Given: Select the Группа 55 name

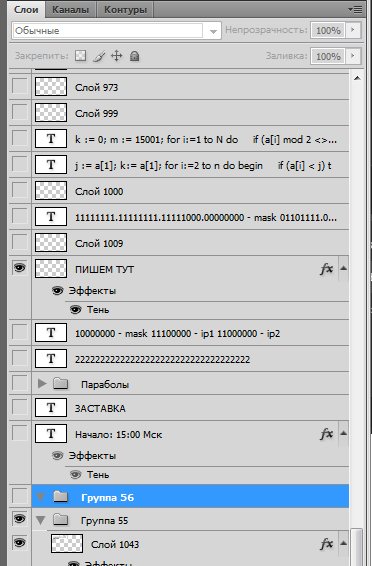Looking at the screenshot, I should click(x=104, y=521).
